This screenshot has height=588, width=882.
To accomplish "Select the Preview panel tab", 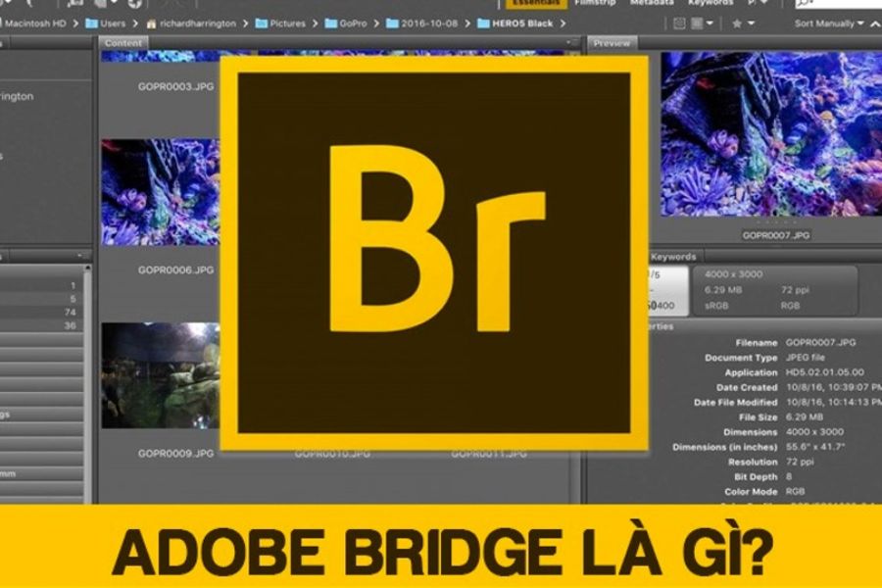I will coord(612,43).
